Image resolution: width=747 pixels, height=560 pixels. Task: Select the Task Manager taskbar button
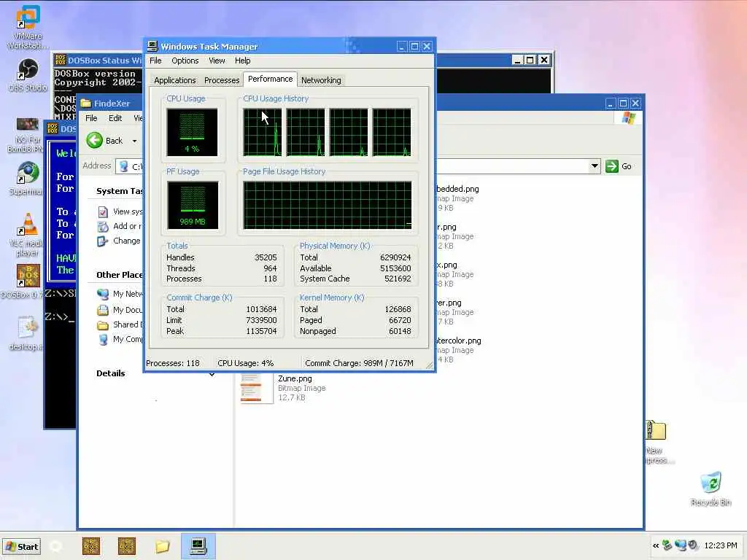click(x=198, y=546)
